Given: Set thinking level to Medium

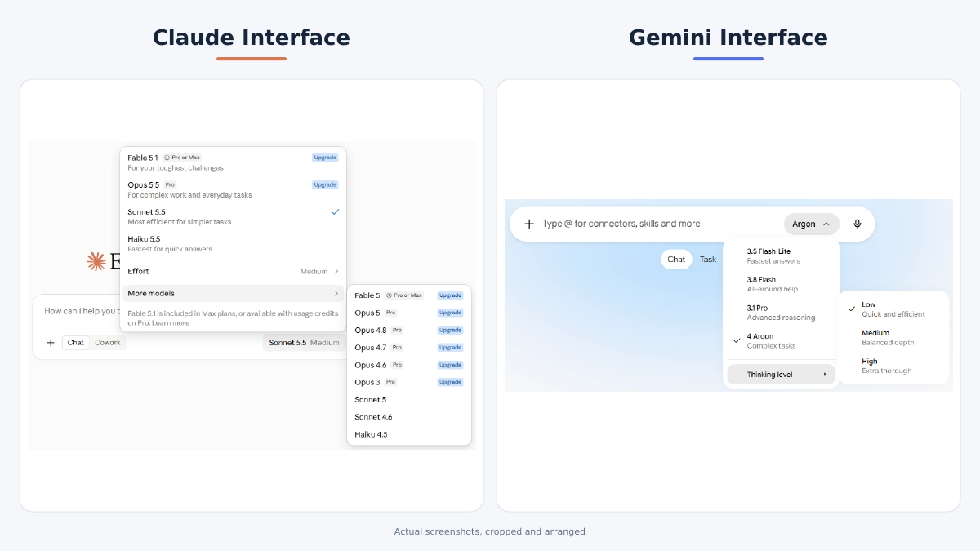Looking at the screenshot, I should coord(893,337).
